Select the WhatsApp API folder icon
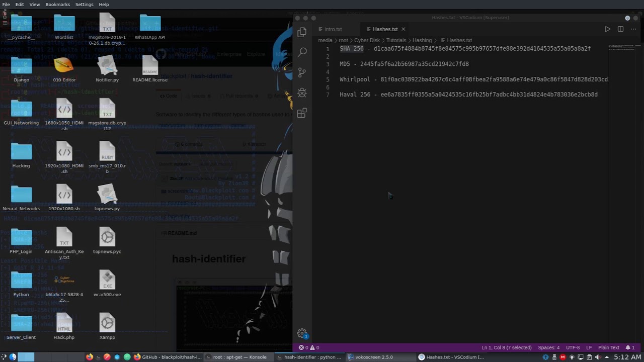Viewport: 644px width, 362px height. coord(150,27)
